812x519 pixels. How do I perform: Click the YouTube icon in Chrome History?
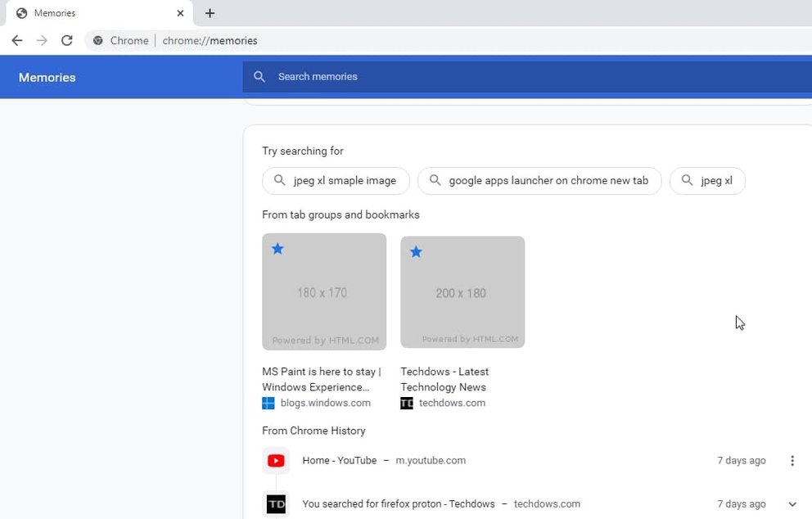pyautogui.click(x=276, y=461)
